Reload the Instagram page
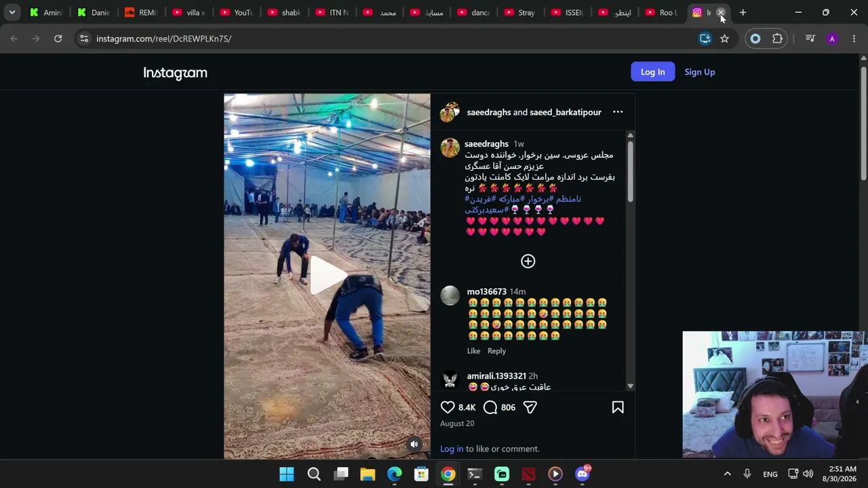868x488 pixels. [x=58, y=39]
